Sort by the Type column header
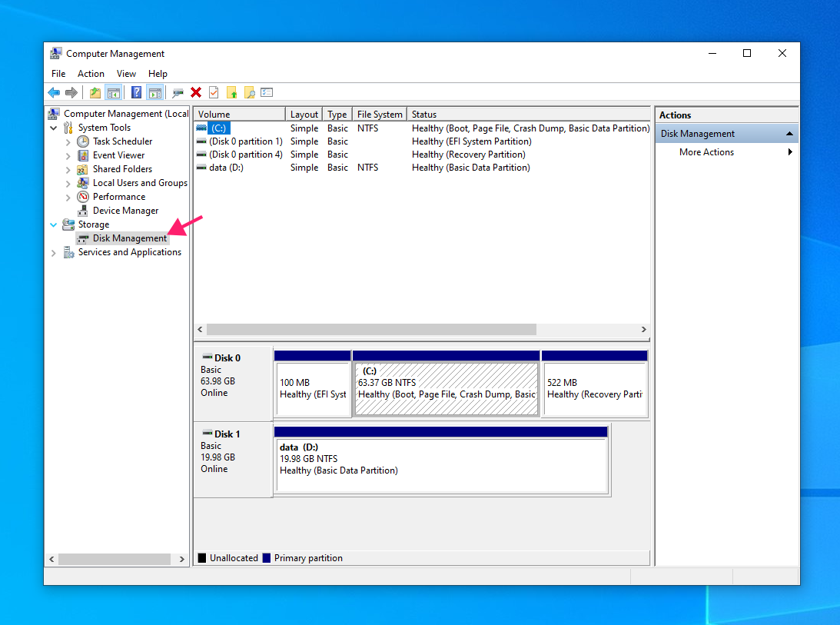The image size is (840, 625). click(337, 115)
